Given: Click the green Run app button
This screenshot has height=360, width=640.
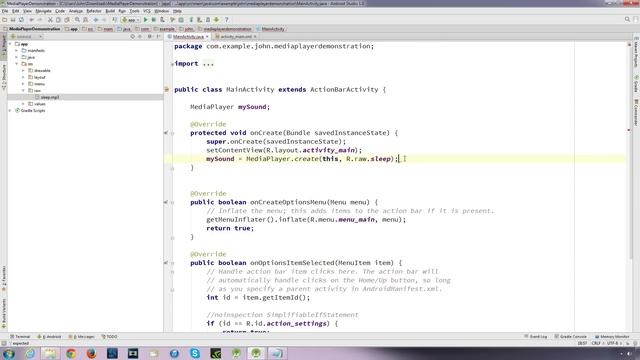Looking at the screenshot, I should 146,20.
